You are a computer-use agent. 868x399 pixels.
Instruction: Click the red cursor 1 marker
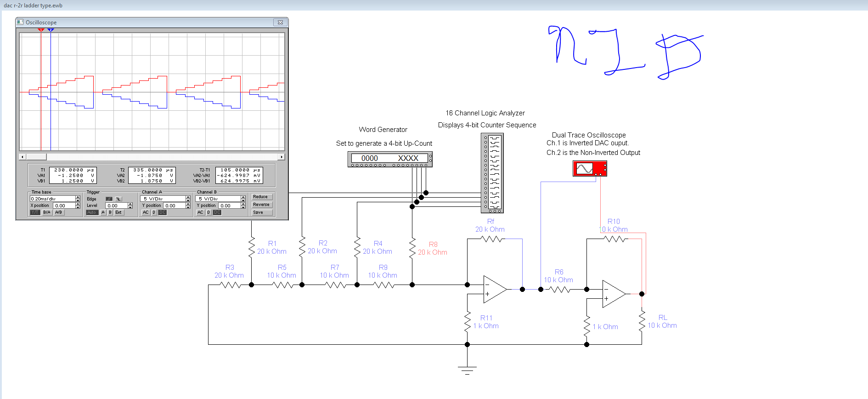[41, 30]
